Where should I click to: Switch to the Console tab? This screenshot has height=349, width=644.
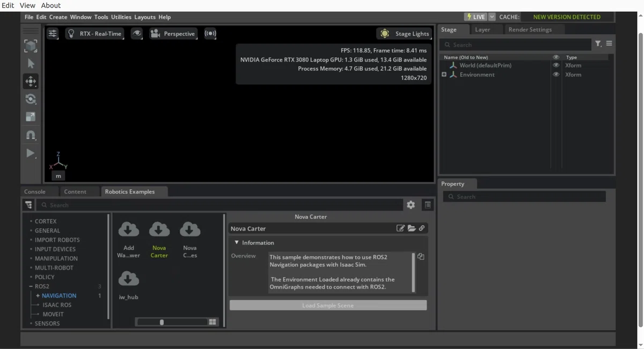click(35, 191)
